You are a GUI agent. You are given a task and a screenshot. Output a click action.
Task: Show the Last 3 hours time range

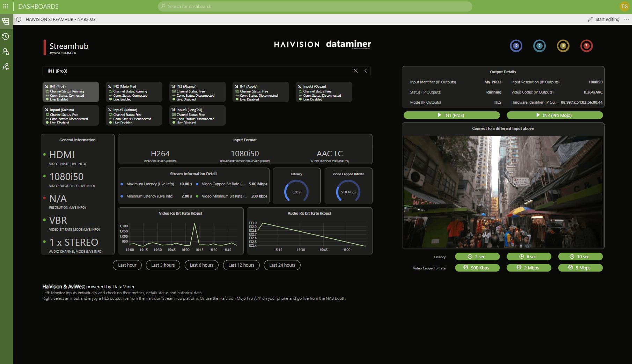pyautogui.click(x=163, y=265)
